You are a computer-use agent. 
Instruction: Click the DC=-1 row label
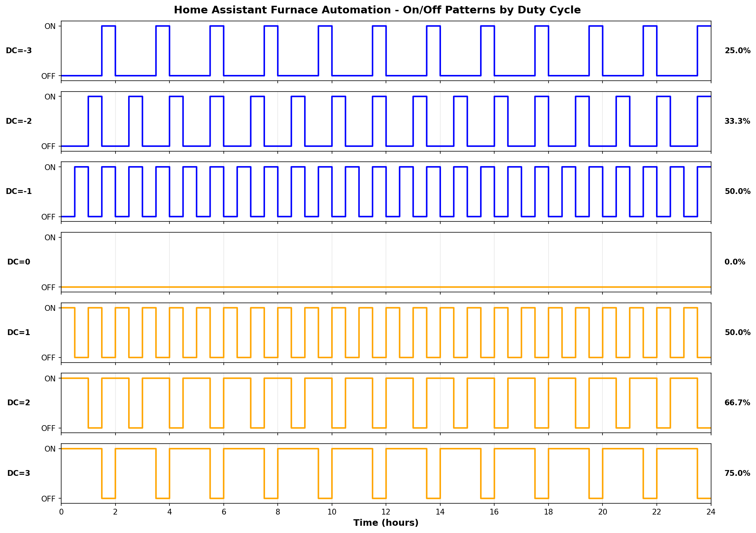click(x=19, y=191)
